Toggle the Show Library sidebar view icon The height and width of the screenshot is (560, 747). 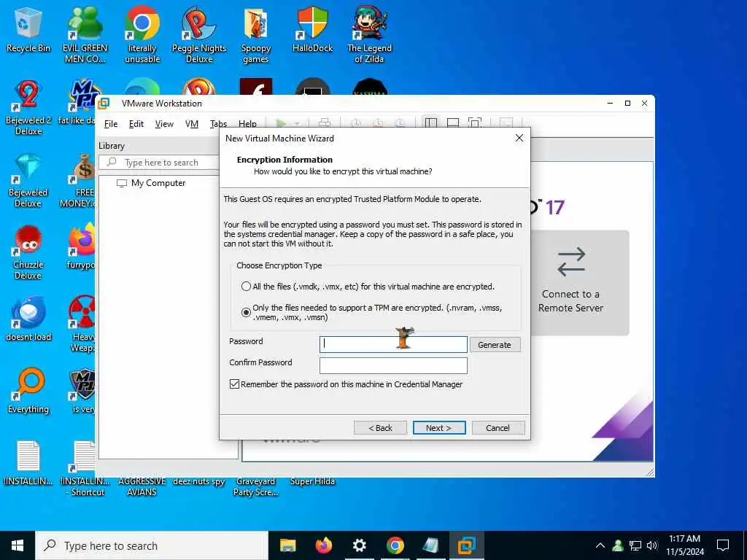(430, 122)
